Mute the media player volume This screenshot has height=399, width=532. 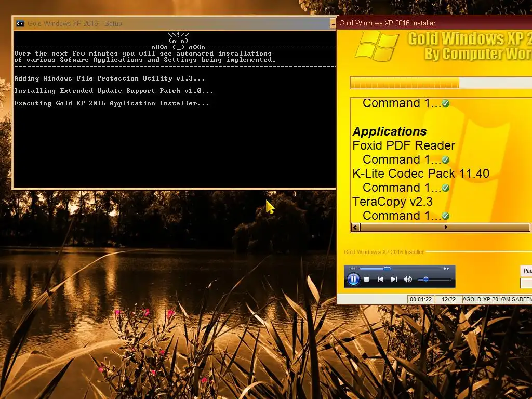coord(408,279)
